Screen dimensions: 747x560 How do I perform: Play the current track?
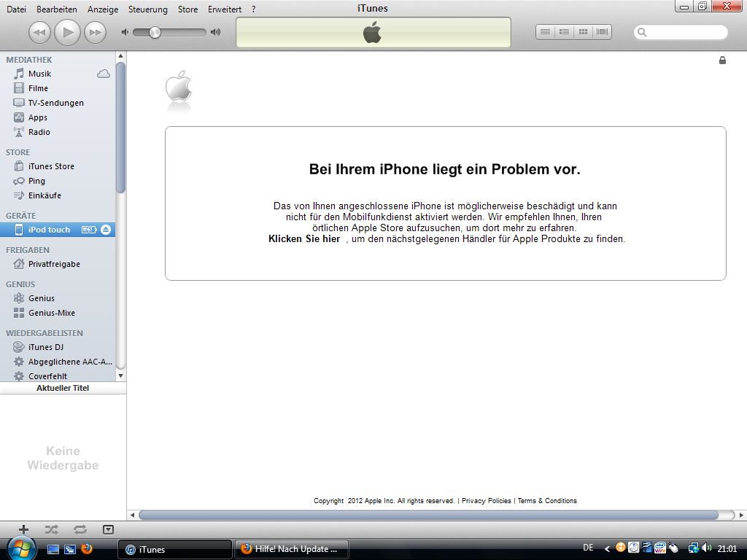click(x=67, y=32)
